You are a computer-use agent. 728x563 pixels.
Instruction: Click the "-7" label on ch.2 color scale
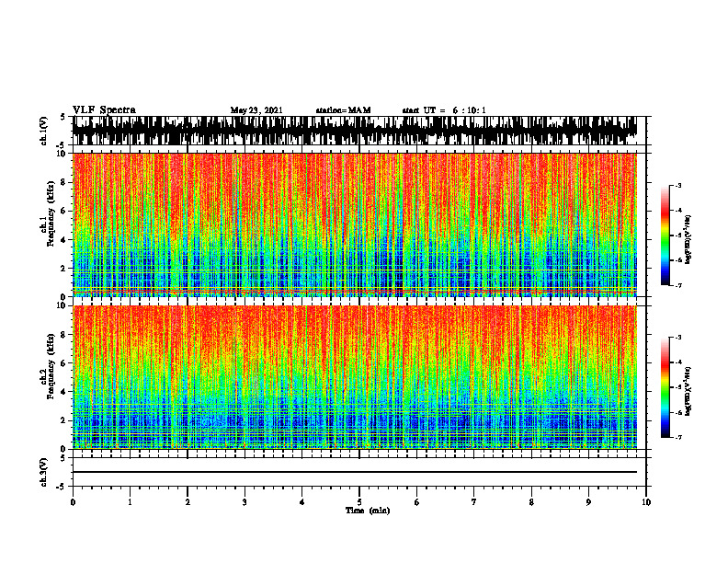(678, 437)
